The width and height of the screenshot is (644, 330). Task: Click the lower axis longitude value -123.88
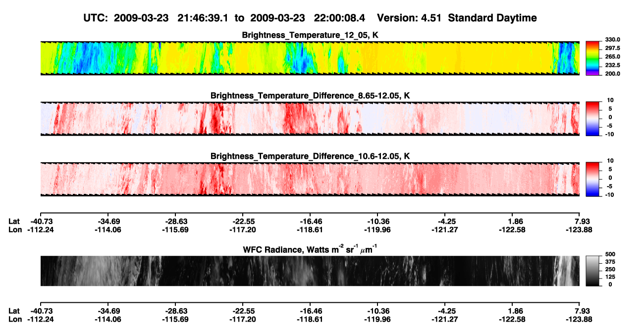click(580, 319)
